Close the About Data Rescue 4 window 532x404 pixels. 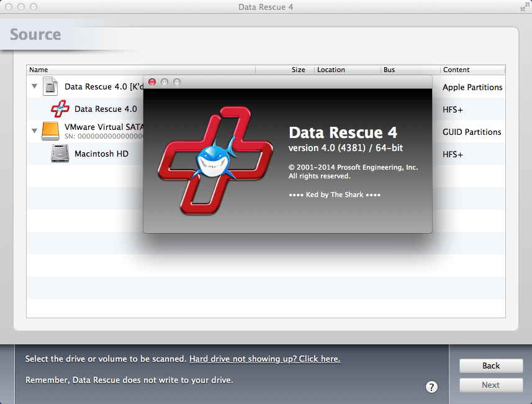coord(152,82)
